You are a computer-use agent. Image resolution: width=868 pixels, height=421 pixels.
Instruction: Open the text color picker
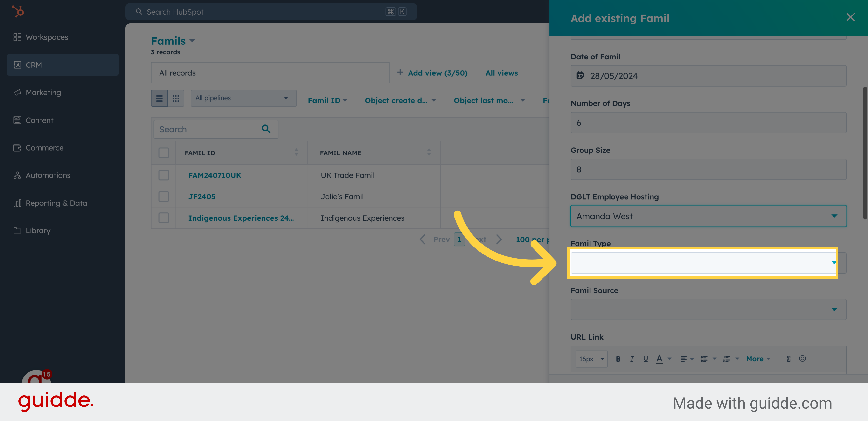tap(660, 359)
